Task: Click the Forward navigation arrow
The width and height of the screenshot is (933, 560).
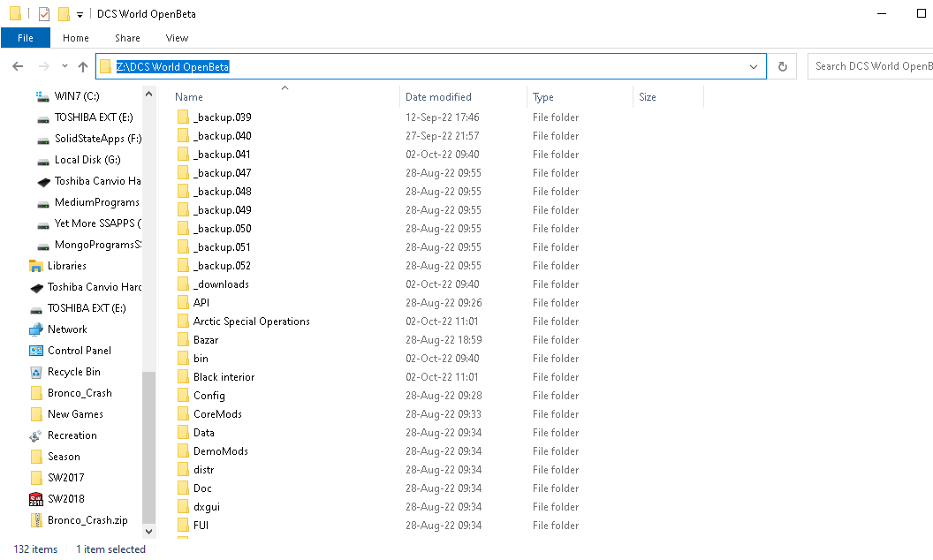Action: (x=43, y=66)
